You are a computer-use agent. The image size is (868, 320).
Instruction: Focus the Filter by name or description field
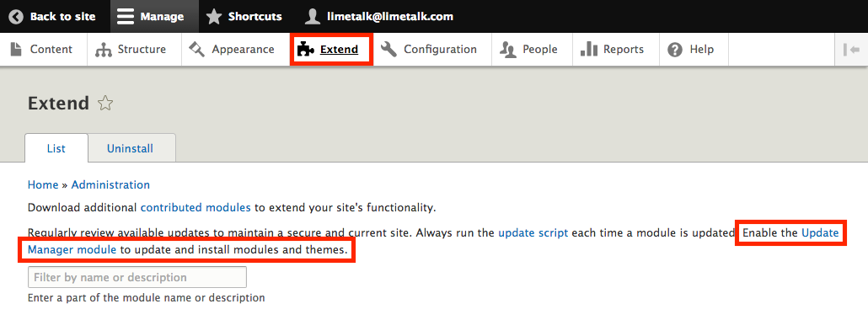click(x=137, y=277)
